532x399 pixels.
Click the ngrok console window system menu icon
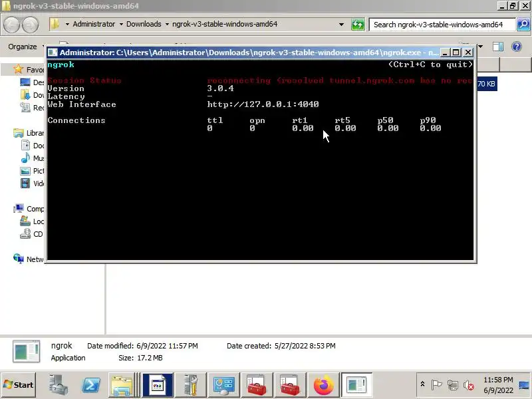coord(53,53)
